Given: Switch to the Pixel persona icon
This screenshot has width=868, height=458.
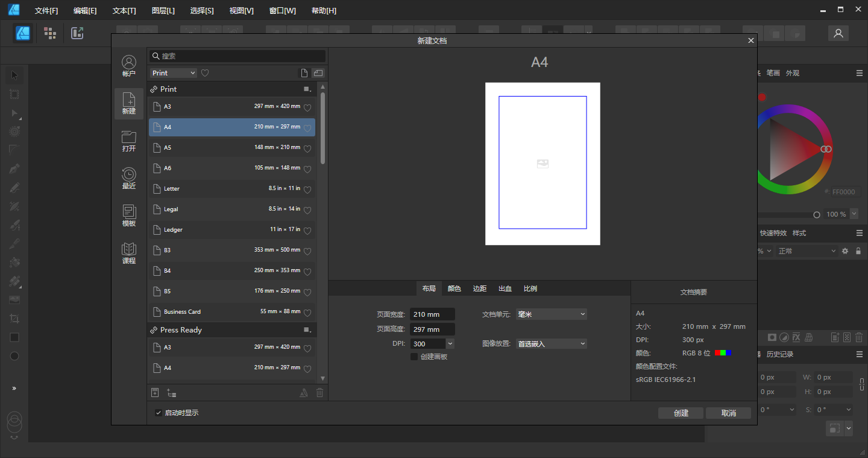Looking at the screenshot, I should click(50, 33).
